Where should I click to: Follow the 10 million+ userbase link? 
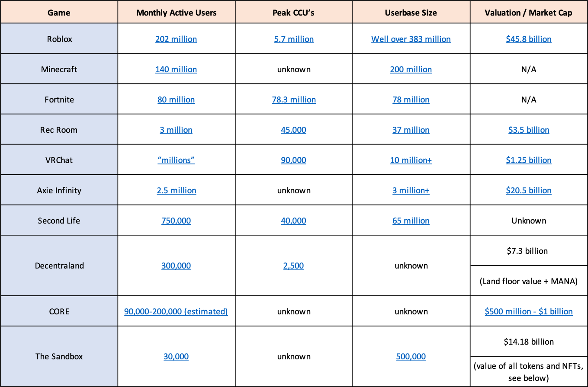point(411,160)
